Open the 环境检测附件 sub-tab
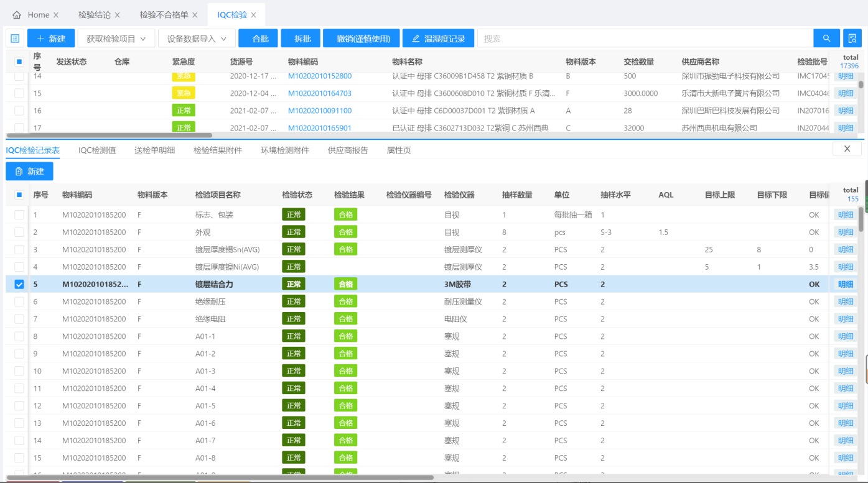868x483 pixels. pos(285,150)
